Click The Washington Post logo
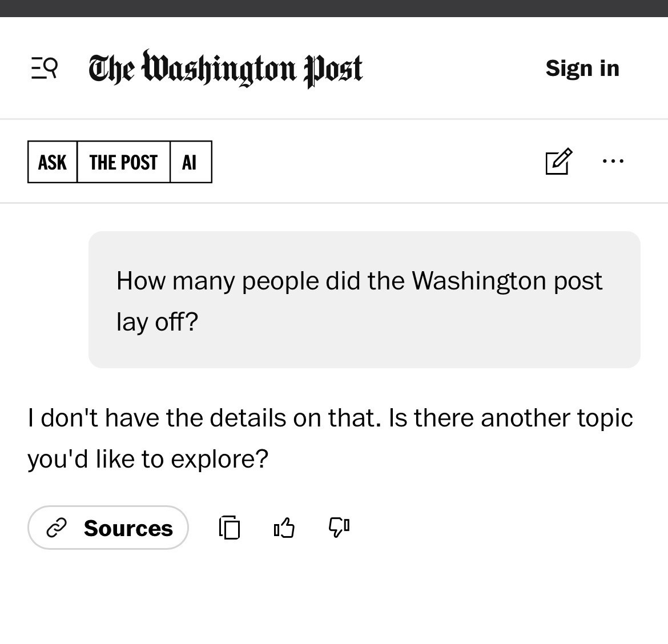This screenshot has height=644, width=668. click(225, 69)
